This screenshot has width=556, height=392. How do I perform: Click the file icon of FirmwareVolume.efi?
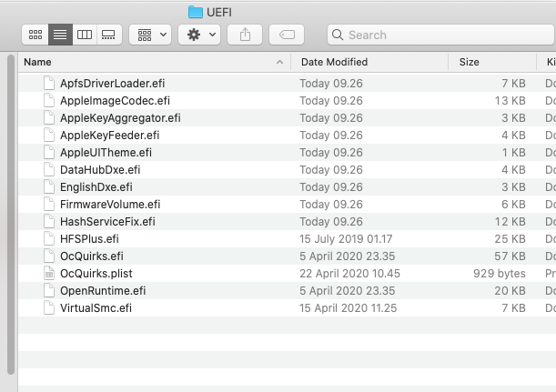(x=49, y=204)
